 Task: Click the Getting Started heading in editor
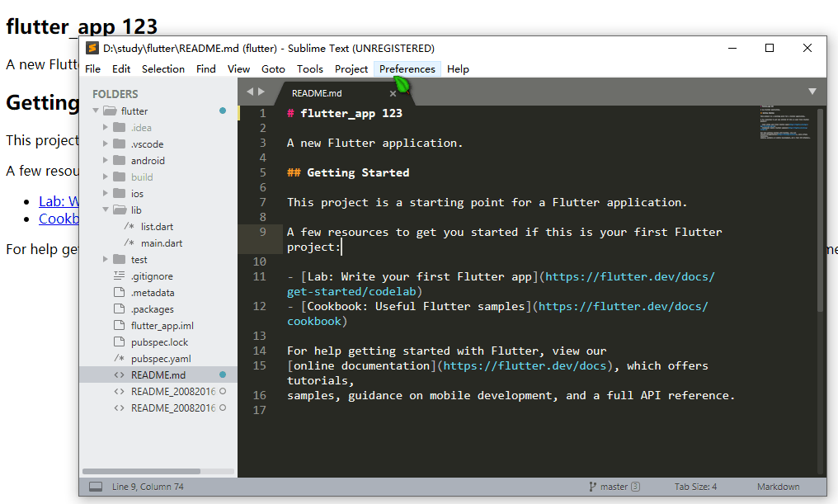[x=358, y=172]
